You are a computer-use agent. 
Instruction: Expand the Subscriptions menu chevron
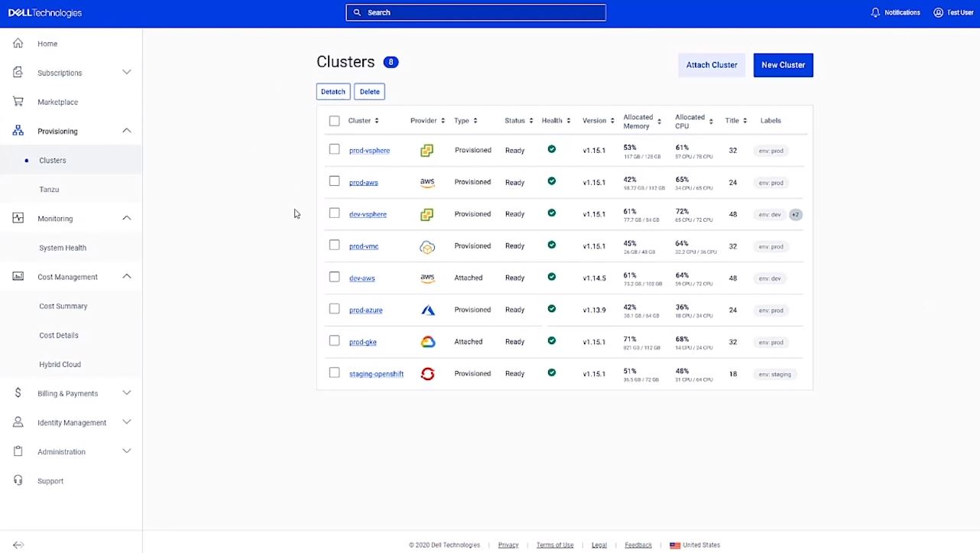click(127, 73)
